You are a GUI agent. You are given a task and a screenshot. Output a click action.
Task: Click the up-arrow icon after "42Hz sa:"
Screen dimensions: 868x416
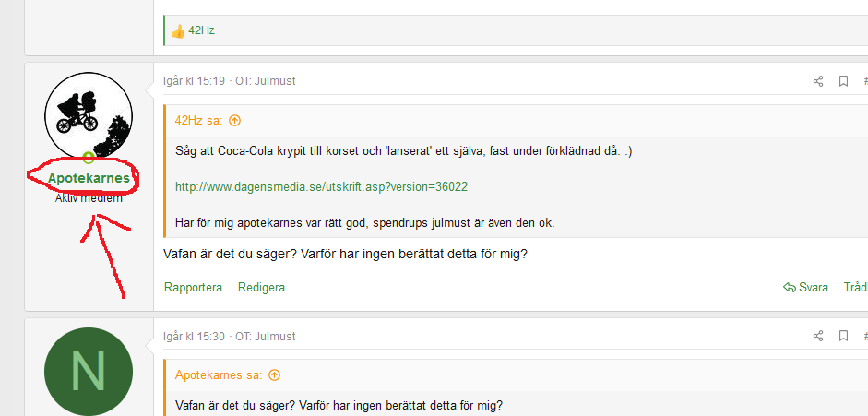click(234, 120)
